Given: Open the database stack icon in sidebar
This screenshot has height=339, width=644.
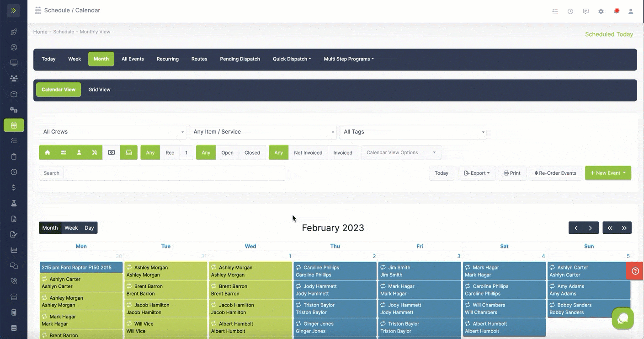Looking at the screenshot, I should (14, 328).
